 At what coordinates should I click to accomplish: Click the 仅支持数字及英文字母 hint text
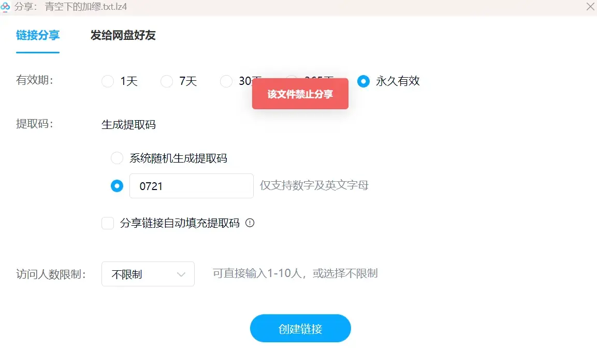click(314, 185)
